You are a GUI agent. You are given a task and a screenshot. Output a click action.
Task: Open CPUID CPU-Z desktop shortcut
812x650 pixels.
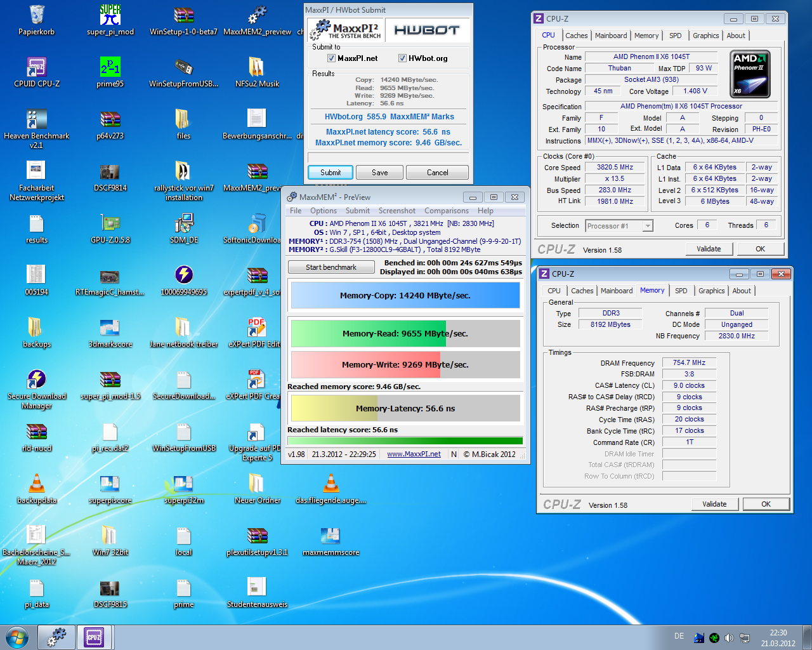(37, 72)
